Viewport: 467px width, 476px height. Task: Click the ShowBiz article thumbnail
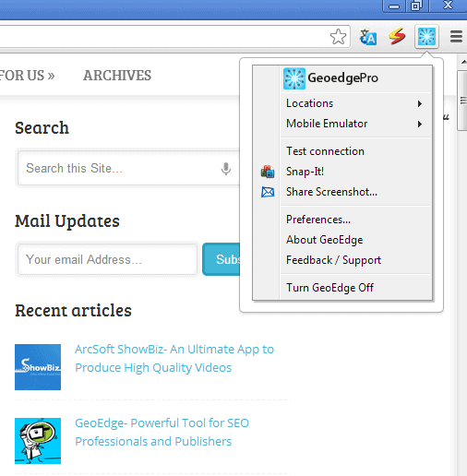pos(38,367)
